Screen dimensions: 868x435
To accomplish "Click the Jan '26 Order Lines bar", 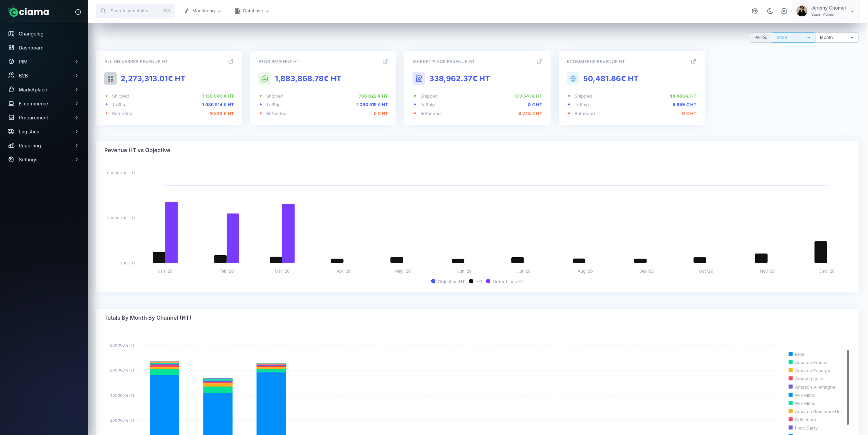I will 171,232.
